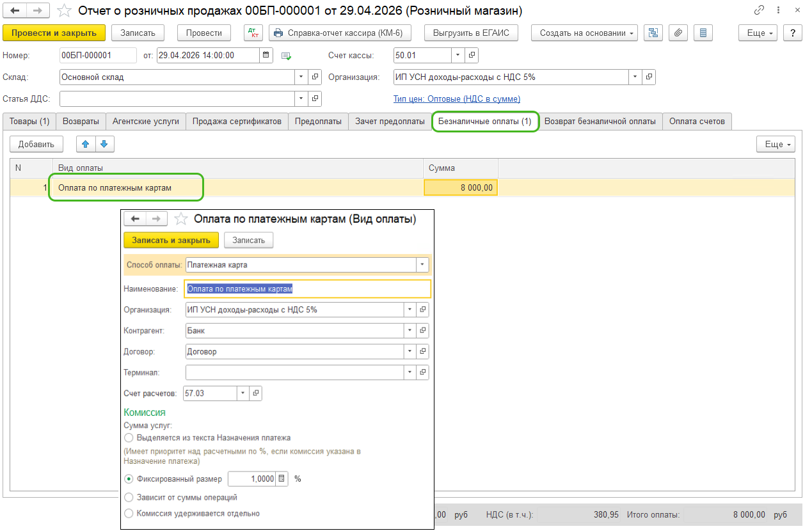
Task: Open Счет кассы 50.01 account form
Action: [472, 56]
